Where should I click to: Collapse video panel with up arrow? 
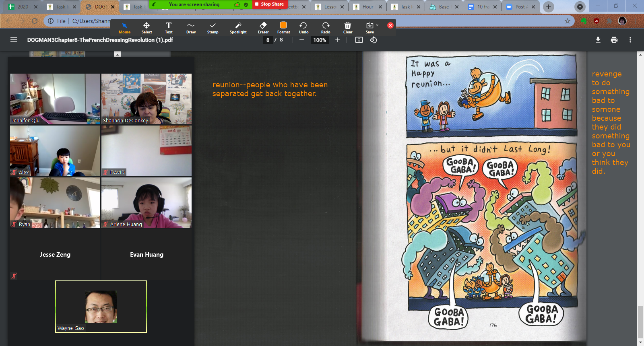coord(117,54)
